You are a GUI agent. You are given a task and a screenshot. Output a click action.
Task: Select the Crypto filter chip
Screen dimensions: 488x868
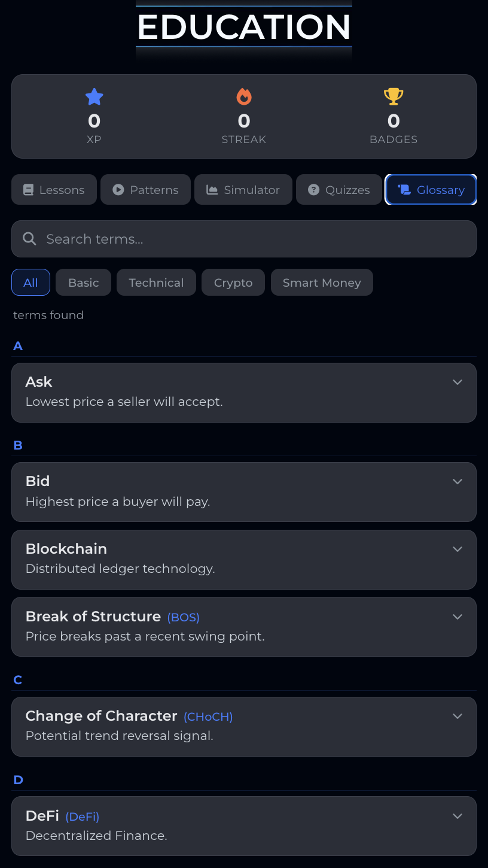(x=233, y=283)
